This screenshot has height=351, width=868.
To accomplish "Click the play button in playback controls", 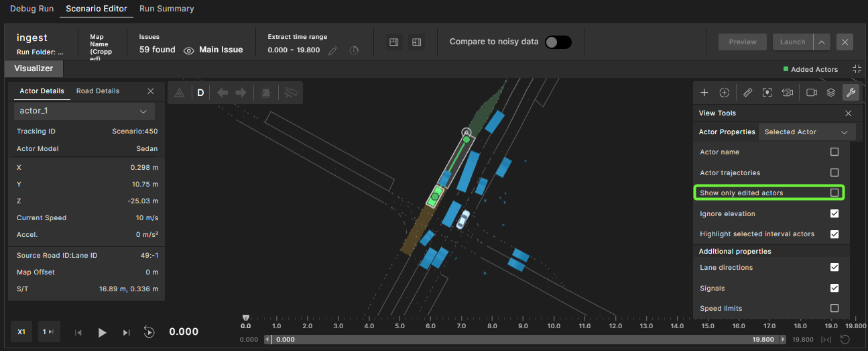I will (x=103, y=332).
